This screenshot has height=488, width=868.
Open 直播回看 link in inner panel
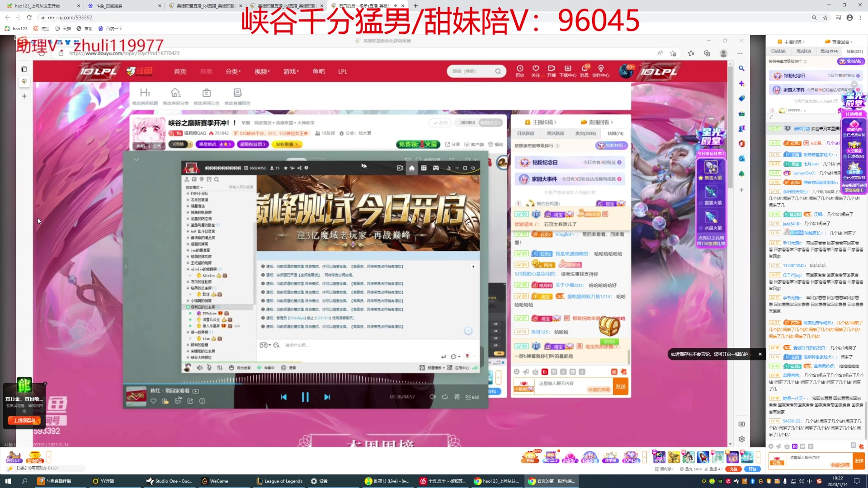coord(597,122)
